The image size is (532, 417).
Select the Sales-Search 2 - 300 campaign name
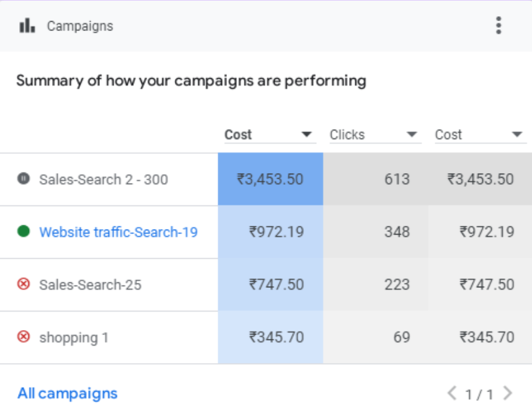tap(104, 179)
